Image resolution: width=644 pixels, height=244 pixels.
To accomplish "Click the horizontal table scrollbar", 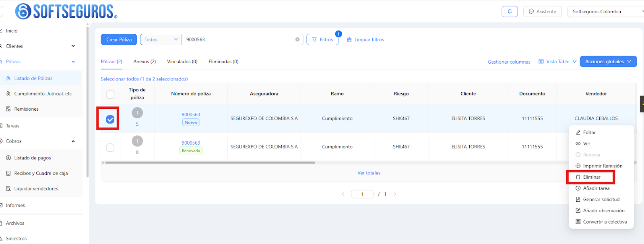I will [210, 163].
